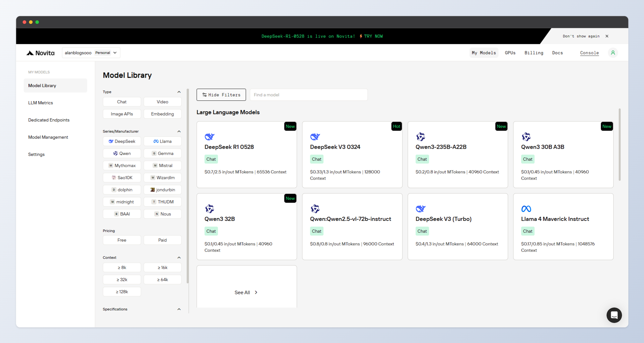
Task: Click New badge on Qwen3-235B-A22B card
Action: pyautogui.click(x=501, y=126)
